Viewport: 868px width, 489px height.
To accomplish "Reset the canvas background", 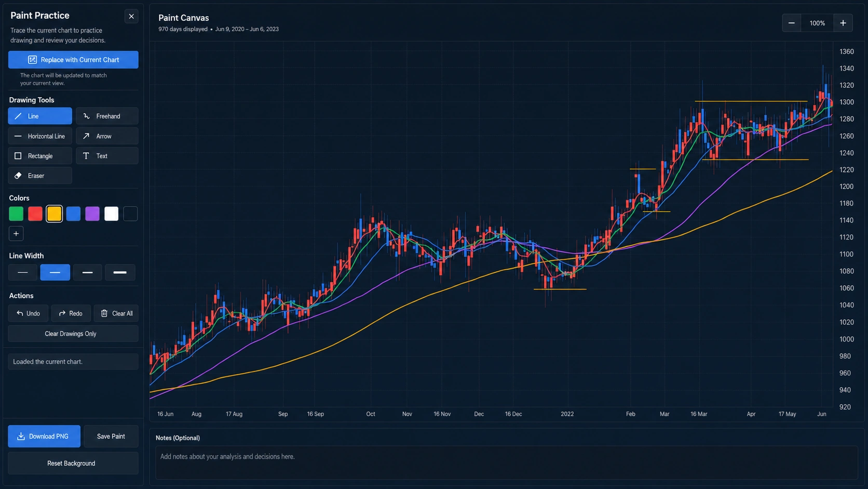I will [73, 463].
